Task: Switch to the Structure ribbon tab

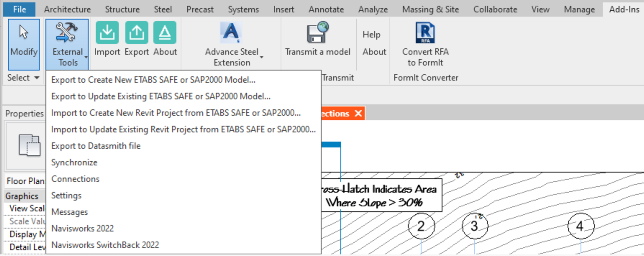Action: tap(122, 9)
